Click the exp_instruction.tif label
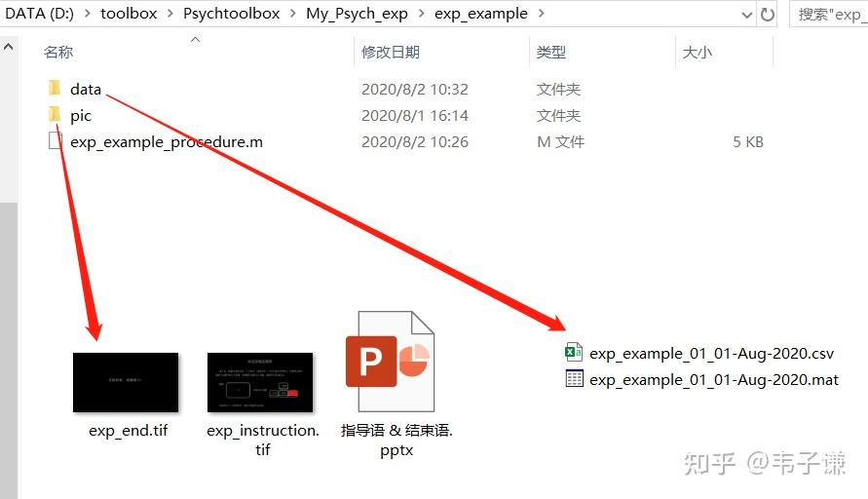The height and width of the screenshot is (499, 868). pos(262,440)
